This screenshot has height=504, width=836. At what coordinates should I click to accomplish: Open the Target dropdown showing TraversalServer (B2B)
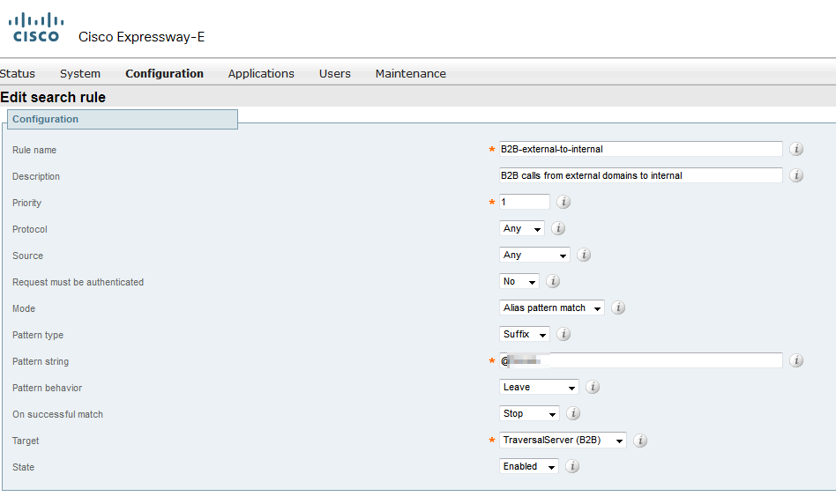(563, 440)
